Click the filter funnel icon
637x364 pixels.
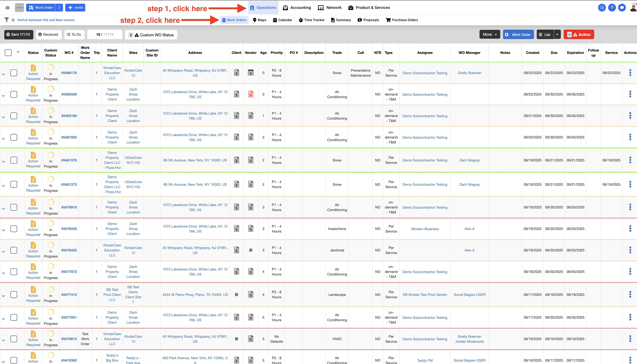[7, 20]
